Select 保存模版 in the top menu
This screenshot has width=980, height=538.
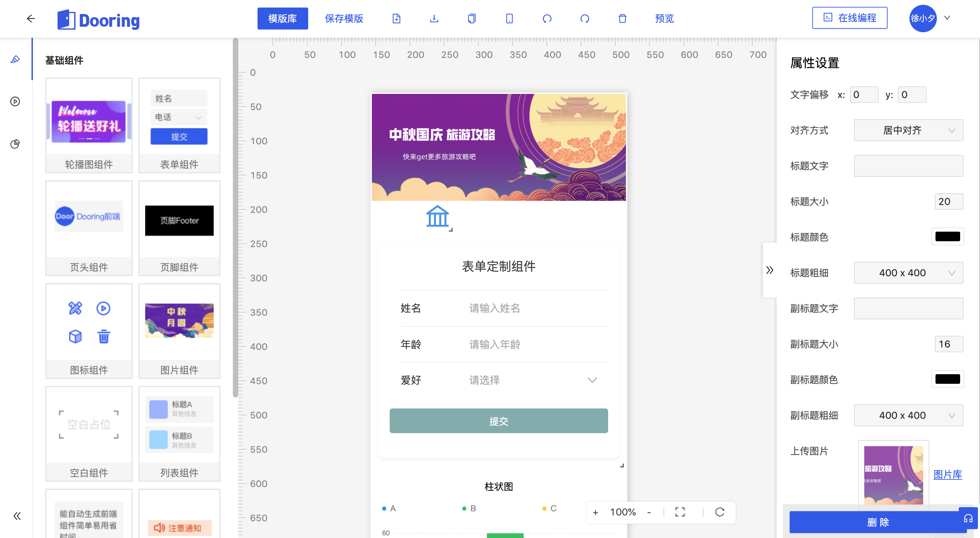(343, 18)
